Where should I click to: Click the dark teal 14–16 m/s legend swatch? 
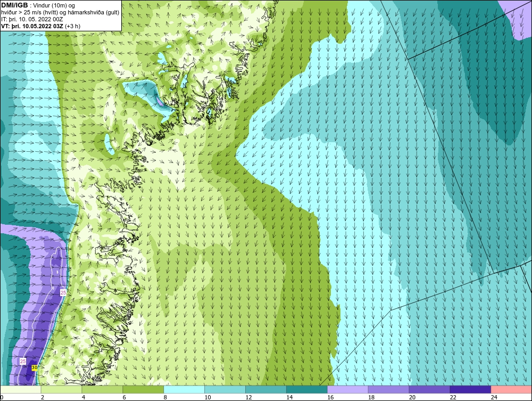[x=307, y=389]
